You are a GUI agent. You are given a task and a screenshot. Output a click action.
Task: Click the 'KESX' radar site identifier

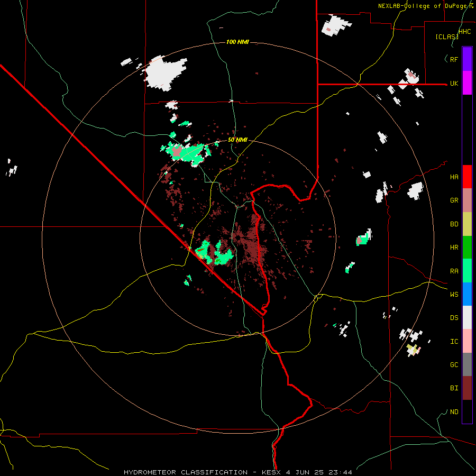(x=271, y=472)
